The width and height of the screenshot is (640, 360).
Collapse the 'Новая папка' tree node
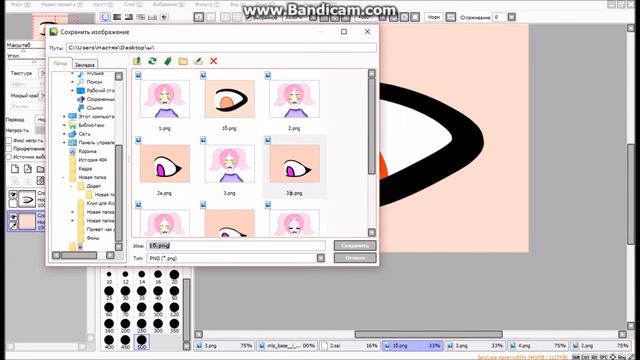point(63,178)
